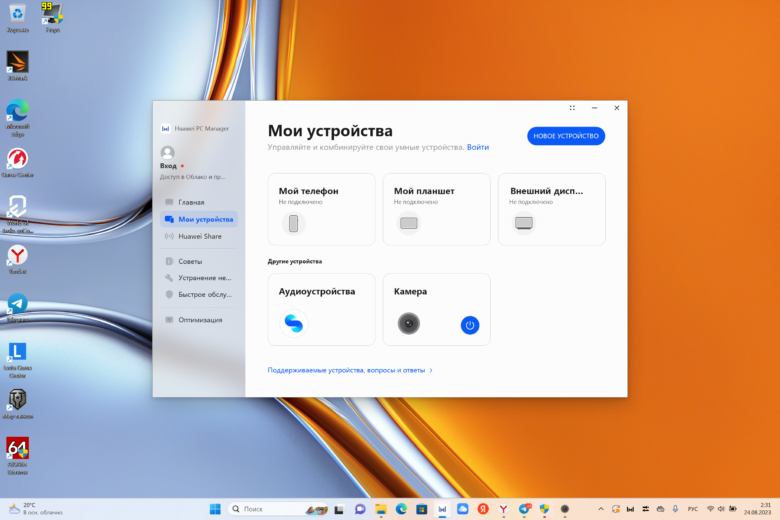Open the Telegram taskbar icon with badge

(524, 509)
